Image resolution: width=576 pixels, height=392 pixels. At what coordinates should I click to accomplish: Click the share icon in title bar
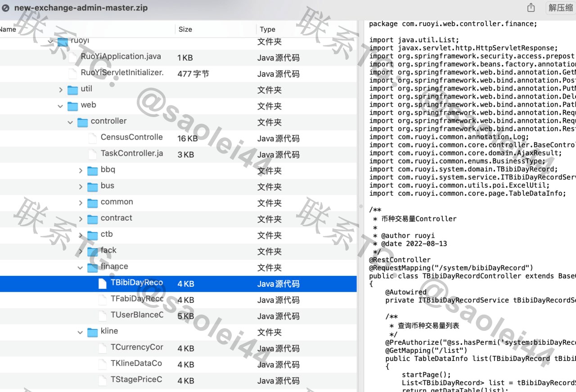tap(531, 8)
